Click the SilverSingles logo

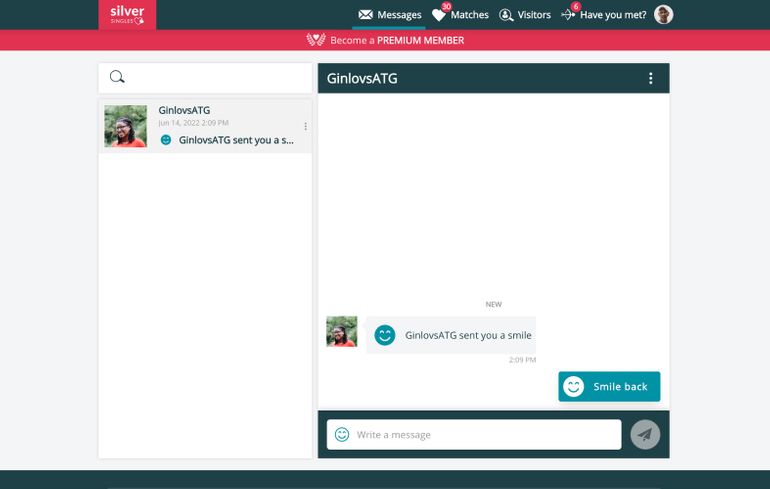127,15
